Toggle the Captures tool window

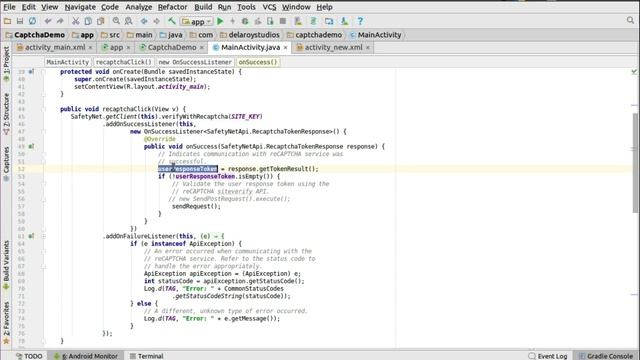click(6, 164)
